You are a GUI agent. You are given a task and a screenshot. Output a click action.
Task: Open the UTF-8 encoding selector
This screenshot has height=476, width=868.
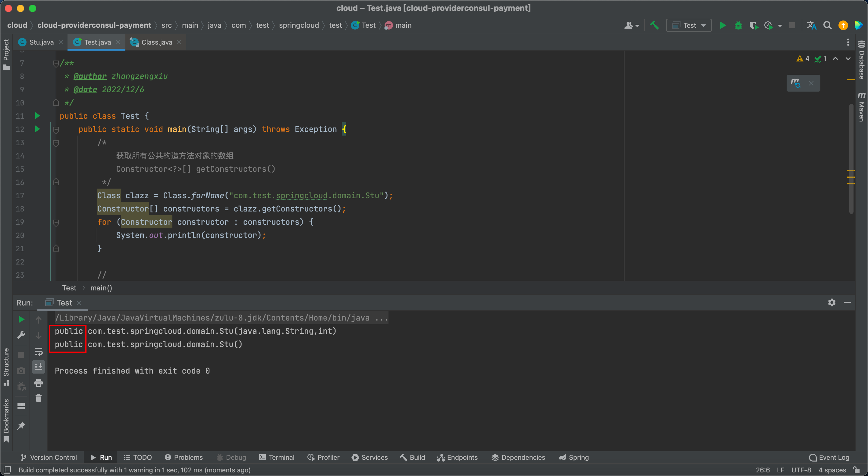click(x=801, y=470)
